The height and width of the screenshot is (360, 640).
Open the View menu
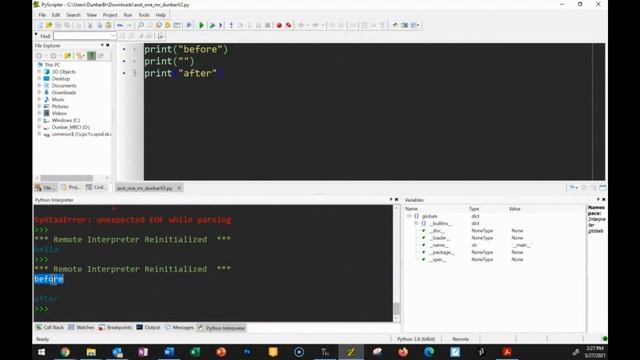(x=91, y=15)
